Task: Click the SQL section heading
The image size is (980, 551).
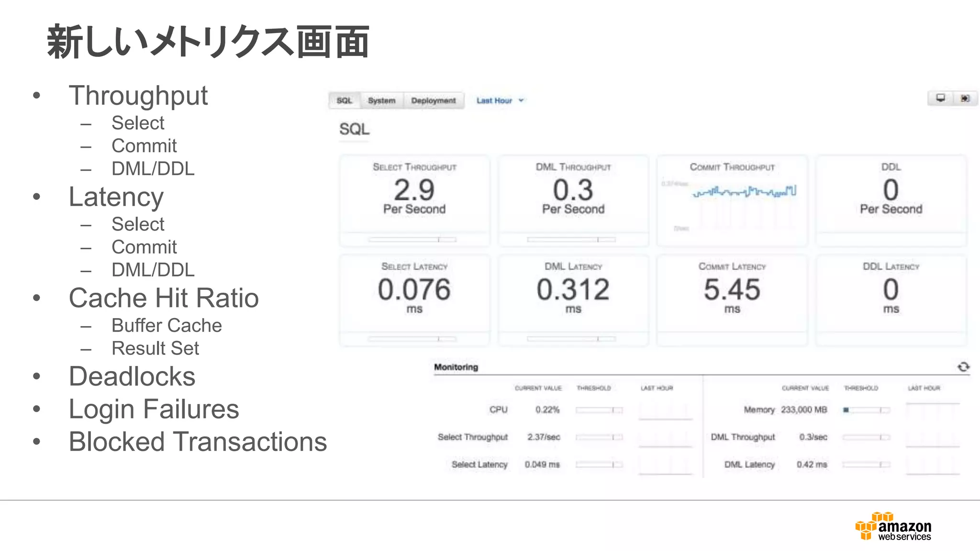Action: [355, 129]
